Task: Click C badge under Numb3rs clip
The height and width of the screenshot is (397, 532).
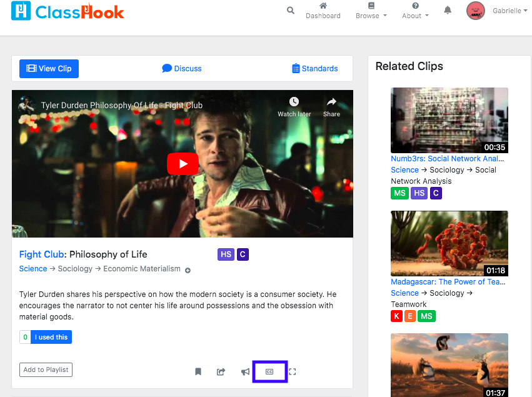Action: [436, 193]
